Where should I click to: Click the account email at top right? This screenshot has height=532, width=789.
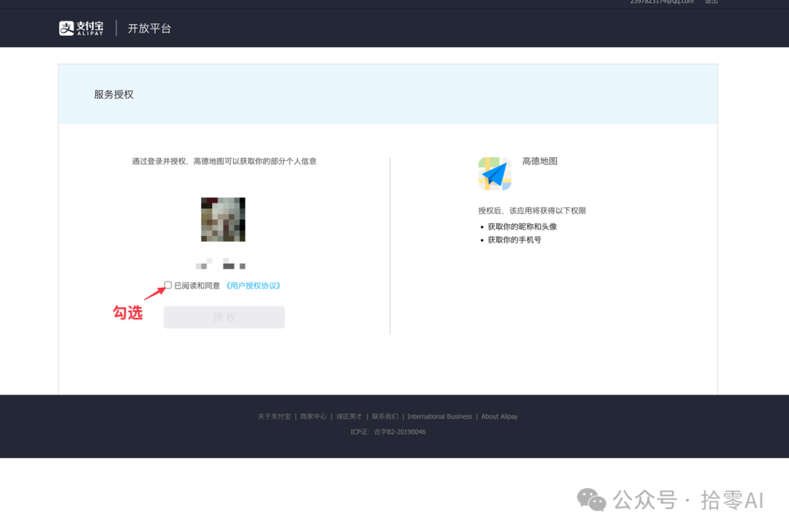(662, 1)
